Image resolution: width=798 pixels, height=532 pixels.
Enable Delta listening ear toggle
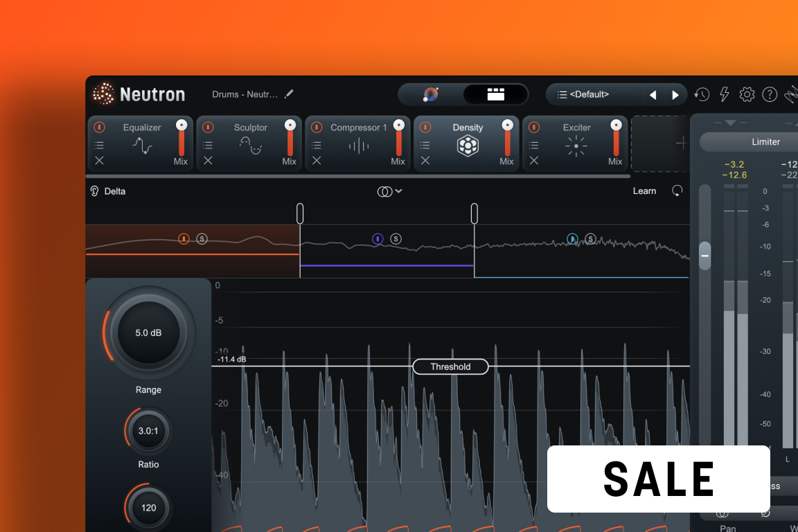(94, 191)
